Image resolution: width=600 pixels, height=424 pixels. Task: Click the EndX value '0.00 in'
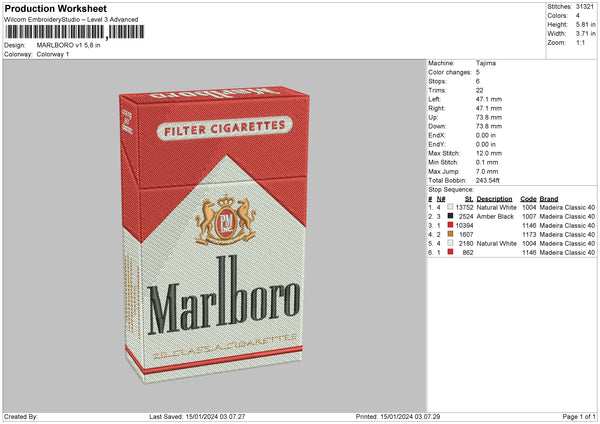coord(486,135)
